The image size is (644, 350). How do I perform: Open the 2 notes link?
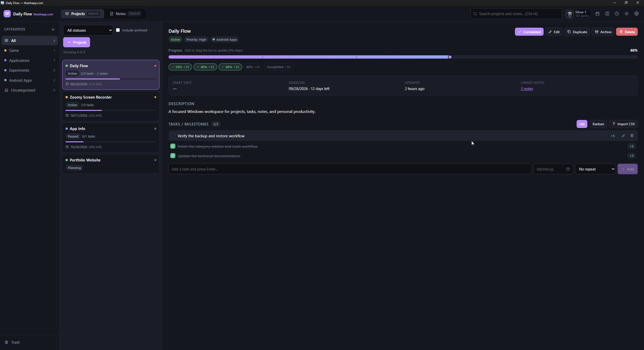527,89
